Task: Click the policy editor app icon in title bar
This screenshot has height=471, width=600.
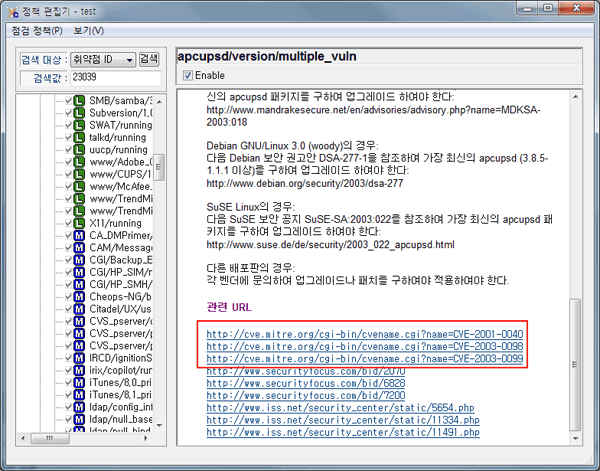Action: [x=13, y=12]
